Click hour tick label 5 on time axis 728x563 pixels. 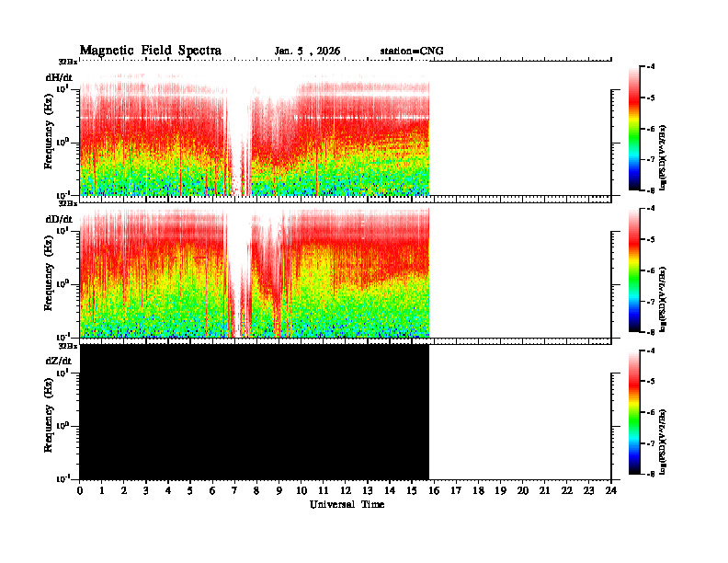pyautogui.click(x=190, y=491)
